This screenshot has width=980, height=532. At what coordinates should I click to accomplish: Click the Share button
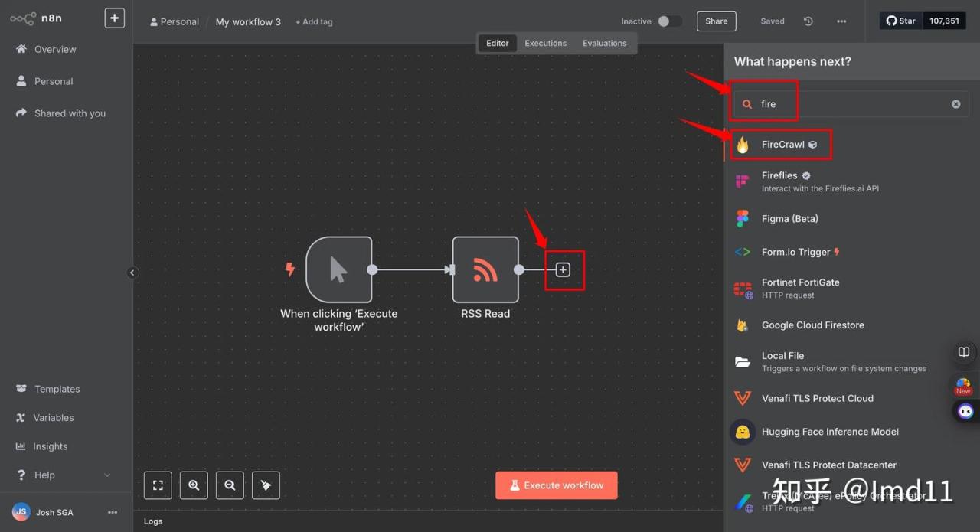716,21
